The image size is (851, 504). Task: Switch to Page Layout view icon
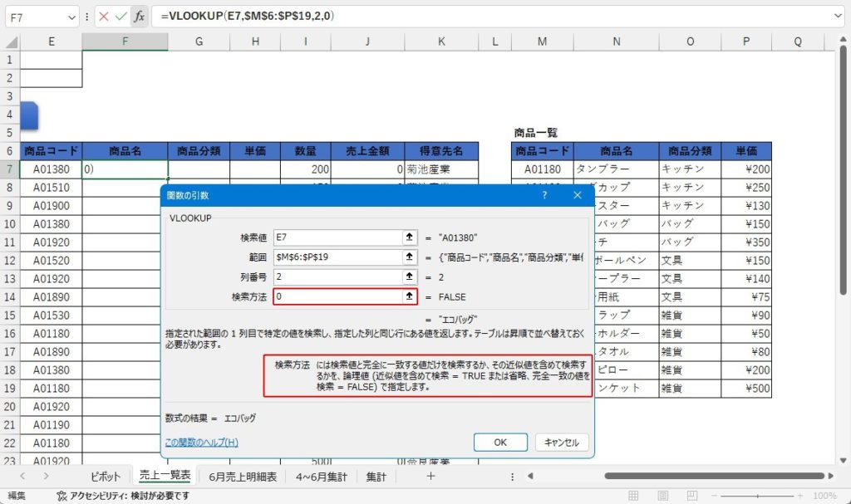(662, 496)
